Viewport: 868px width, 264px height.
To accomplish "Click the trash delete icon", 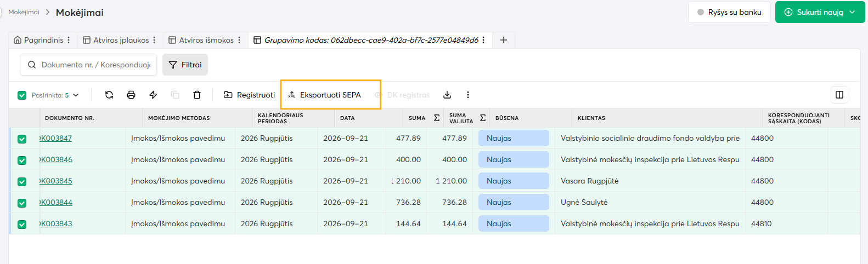I will [197, 95].
